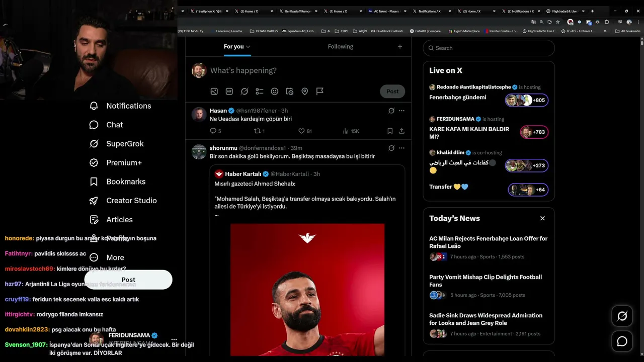644x362 pixels.
Task: Add a poll to the new post
Action: point(260,92)
